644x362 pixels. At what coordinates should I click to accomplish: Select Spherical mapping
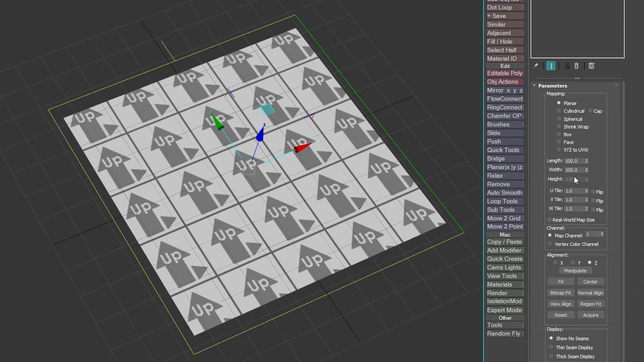coord(559,119)
